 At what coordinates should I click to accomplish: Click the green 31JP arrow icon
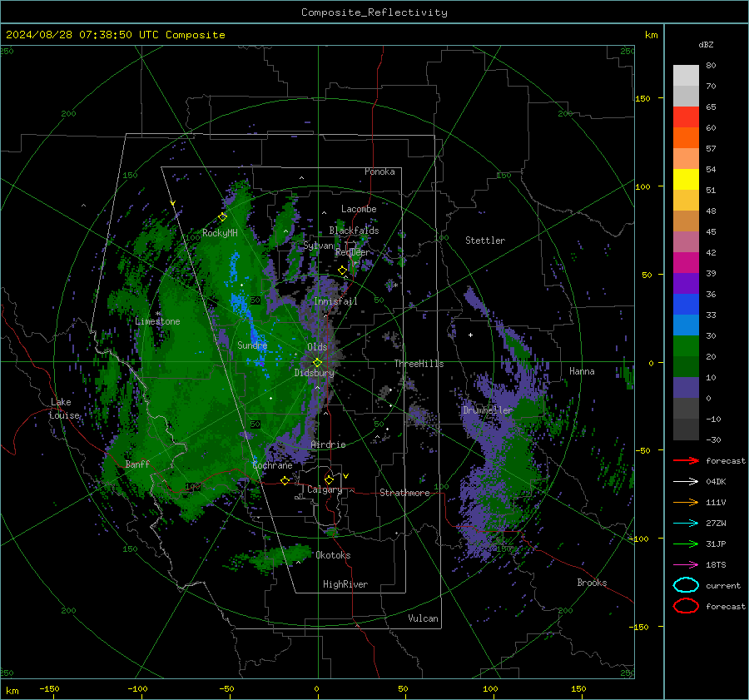686,544
